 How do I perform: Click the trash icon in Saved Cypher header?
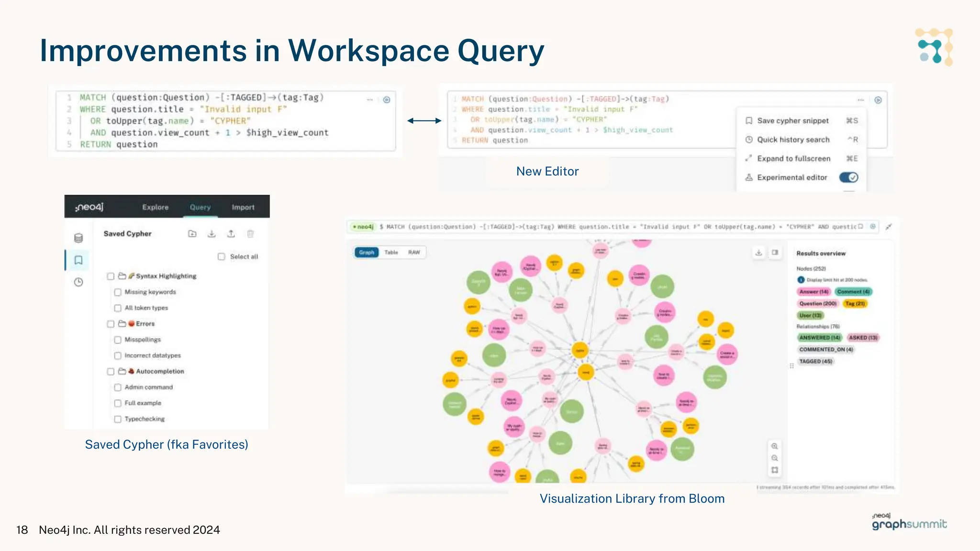click(x=250, y=233)
